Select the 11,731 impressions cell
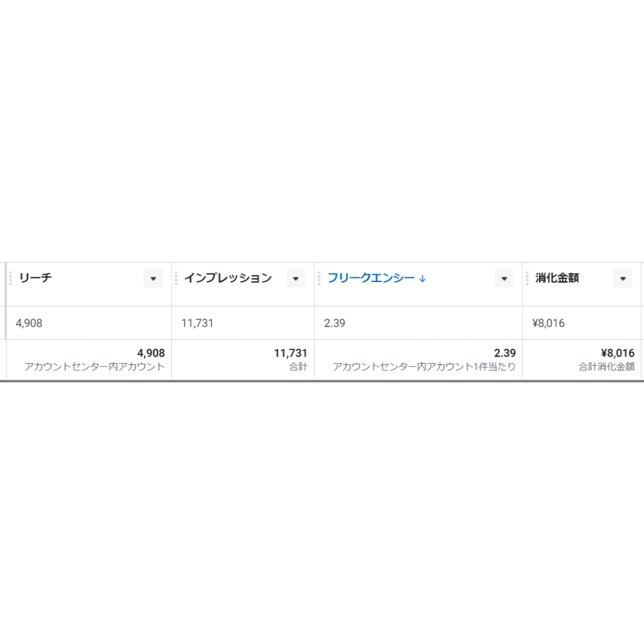The width and height of the screenshot is (644, 644). pos(243,323)
